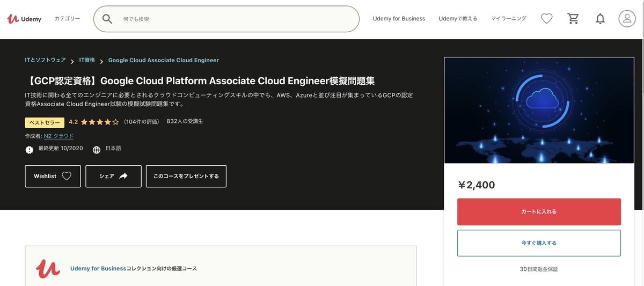
Task: Click カートに入れる add to cart button
Action: [539, 212]
